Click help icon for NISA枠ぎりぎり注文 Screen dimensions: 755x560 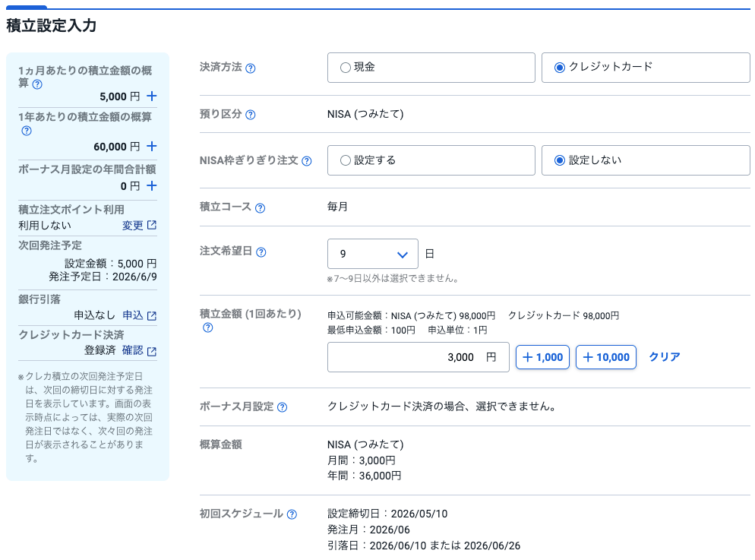(x=307, y=161)
